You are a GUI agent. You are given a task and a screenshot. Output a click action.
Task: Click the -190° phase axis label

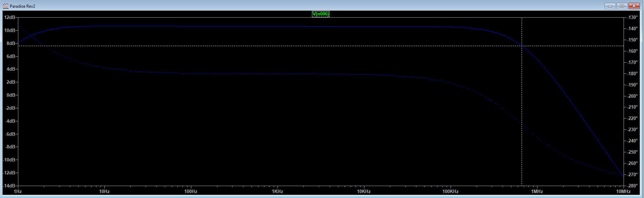[632, 85]
